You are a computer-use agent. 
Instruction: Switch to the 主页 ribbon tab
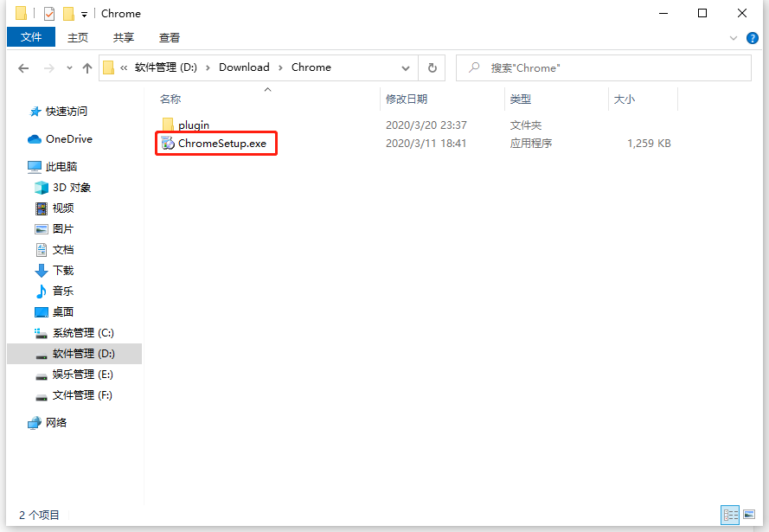coord(78,37)
